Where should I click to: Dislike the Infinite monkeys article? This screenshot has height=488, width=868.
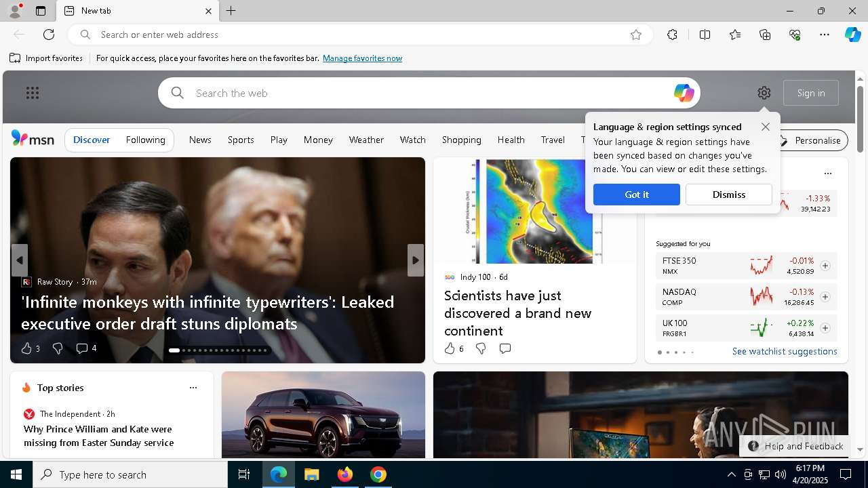pyautogui.click(x=58, y=348)
